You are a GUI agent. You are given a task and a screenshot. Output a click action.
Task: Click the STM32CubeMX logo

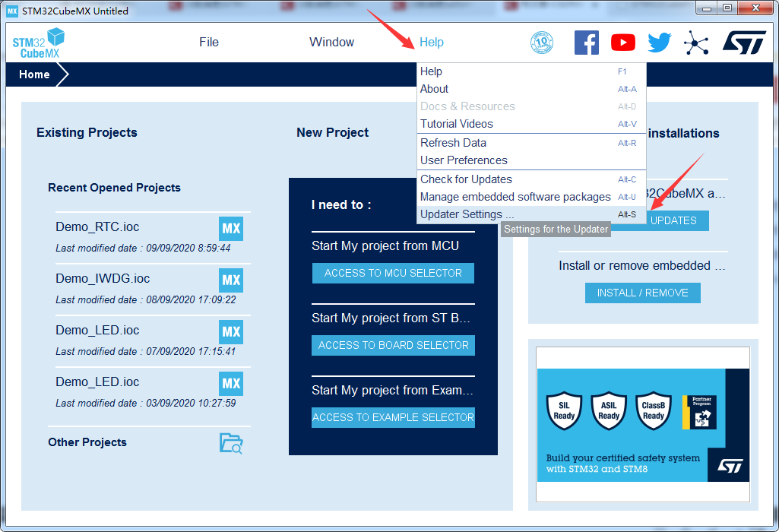38,43
